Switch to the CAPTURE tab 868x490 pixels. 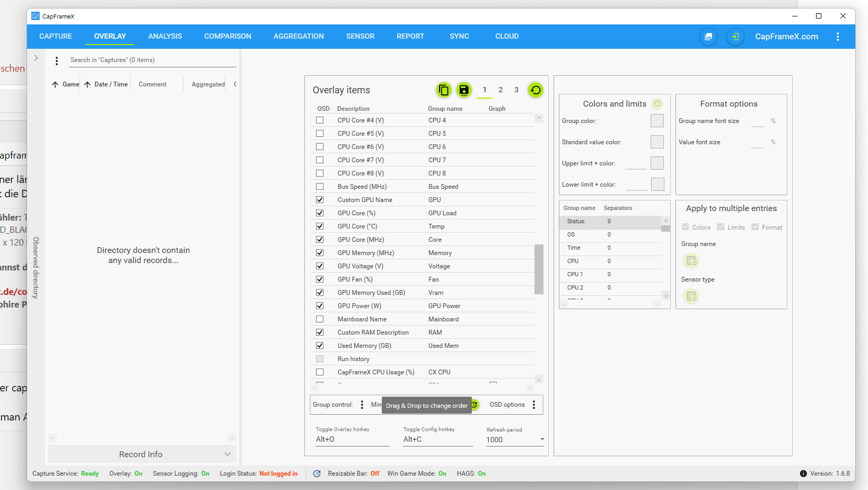tap(56, 37)
